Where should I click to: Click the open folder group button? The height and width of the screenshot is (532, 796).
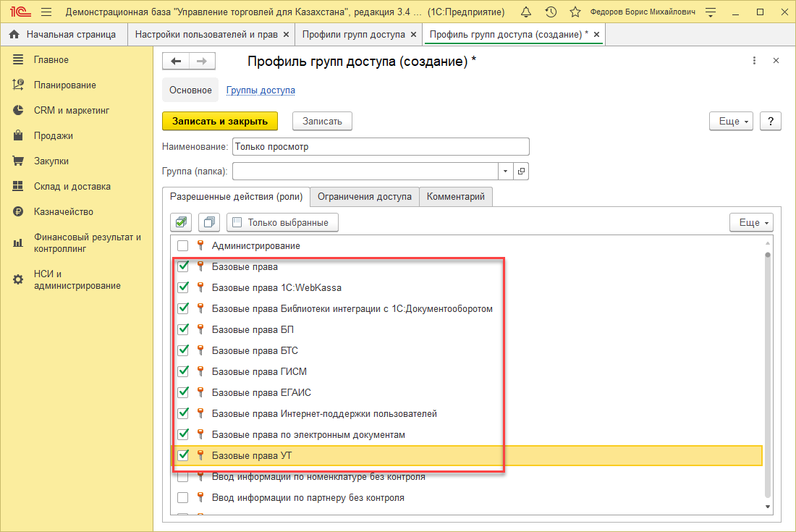tap(521, 172)
